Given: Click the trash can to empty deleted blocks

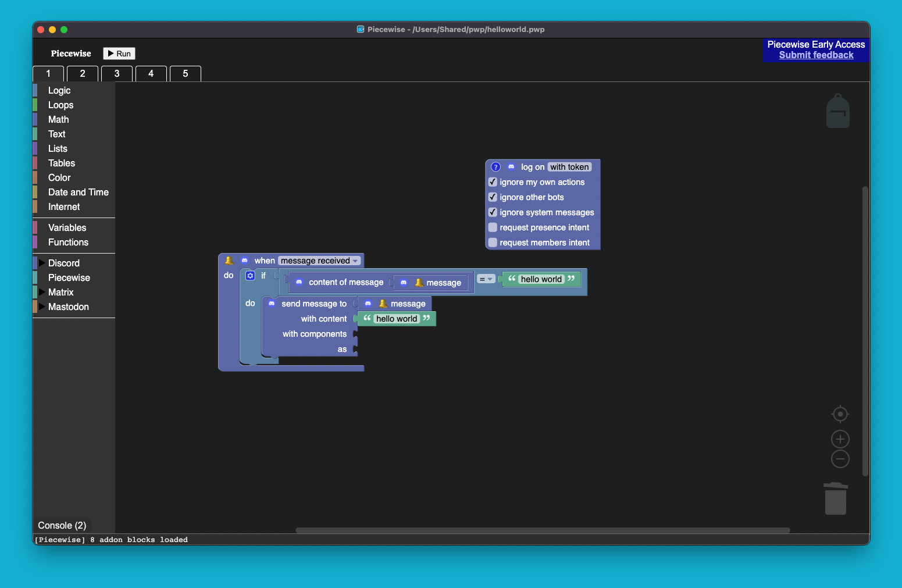Looking at the screenshot, I should 836,498.
